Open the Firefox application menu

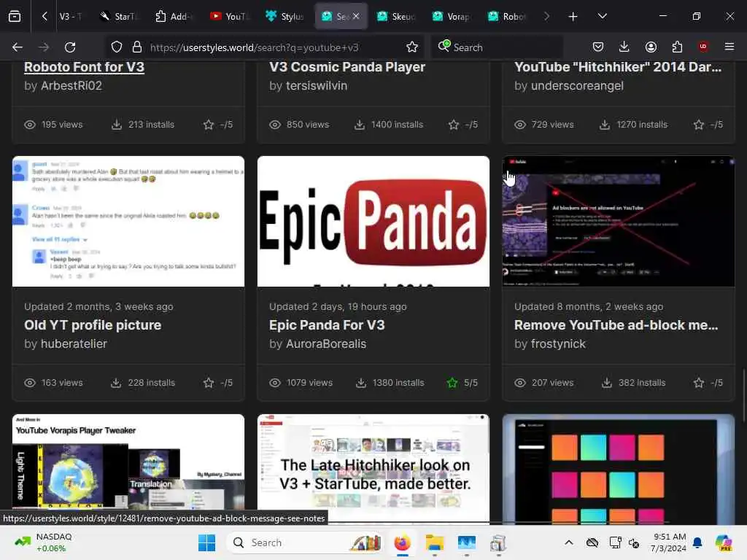[729, 47]
